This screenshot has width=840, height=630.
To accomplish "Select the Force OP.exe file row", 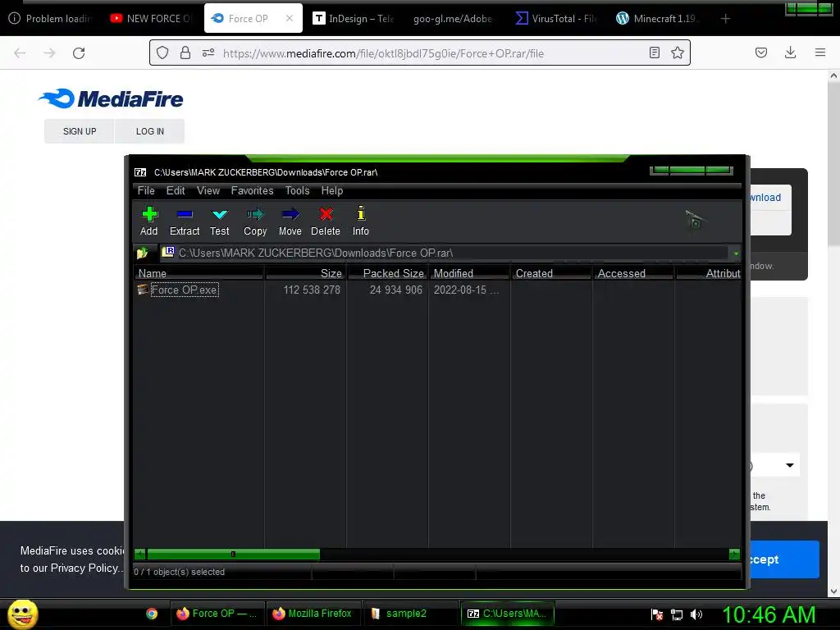I will click(x=185, y=290).
